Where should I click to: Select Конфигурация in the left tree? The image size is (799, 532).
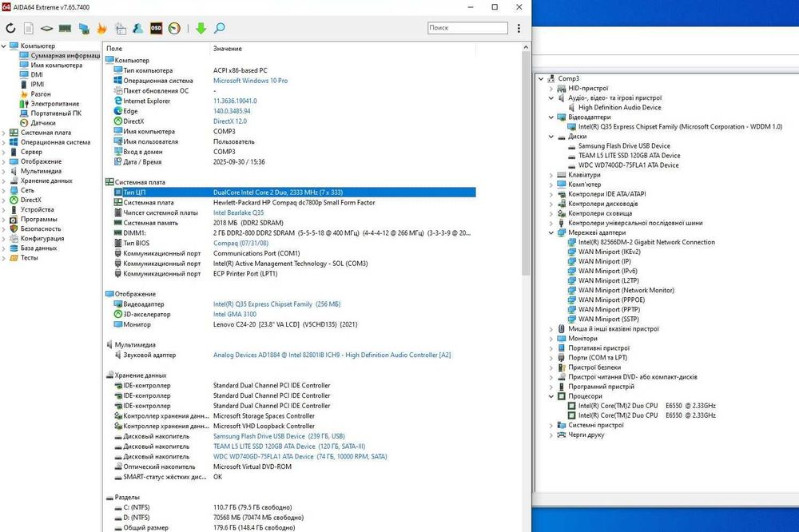point(42,239)
